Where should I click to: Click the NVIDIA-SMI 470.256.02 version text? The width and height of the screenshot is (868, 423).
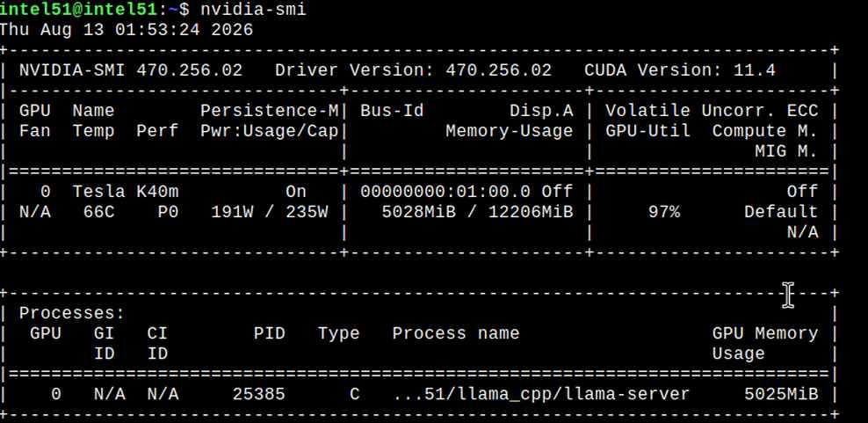(131, 70)
